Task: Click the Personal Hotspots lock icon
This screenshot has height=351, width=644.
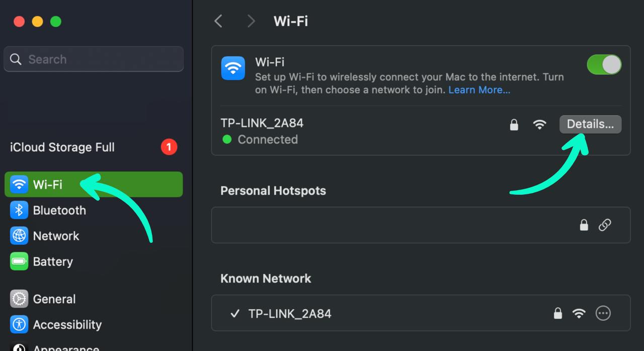Action: pos(584,225)
